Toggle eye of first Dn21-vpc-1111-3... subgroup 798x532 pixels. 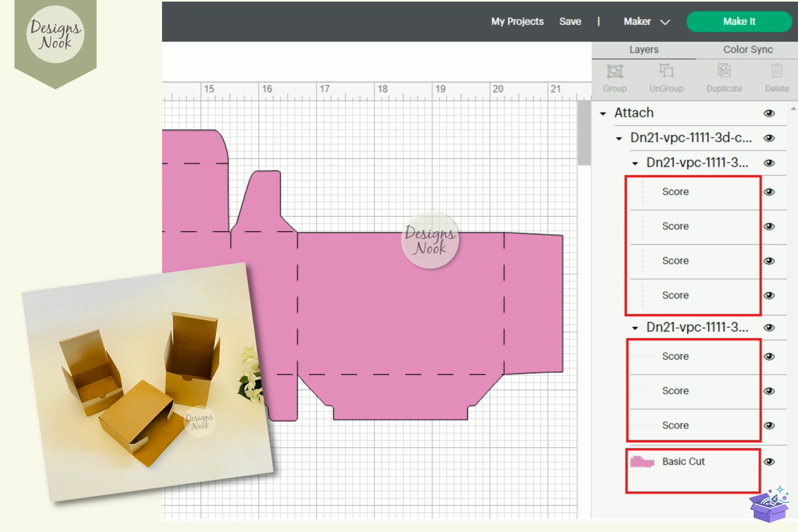click(x=769, y=163)
